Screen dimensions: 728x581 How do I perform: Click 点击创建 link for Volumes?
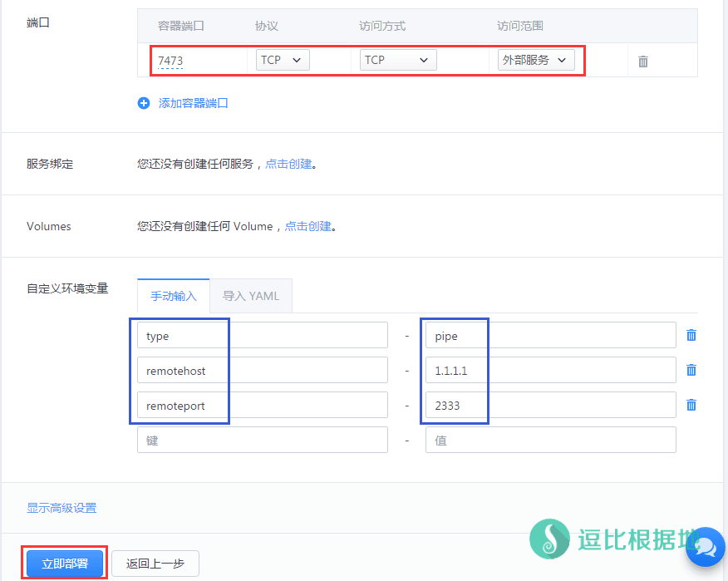coord(308,226)
